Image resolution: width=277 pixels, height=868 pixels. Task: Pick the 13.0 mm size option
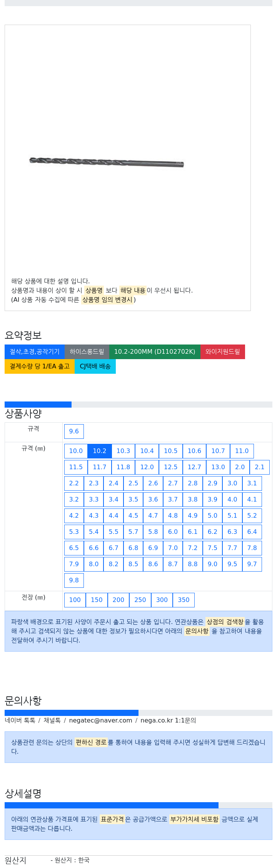coord(218,467)
